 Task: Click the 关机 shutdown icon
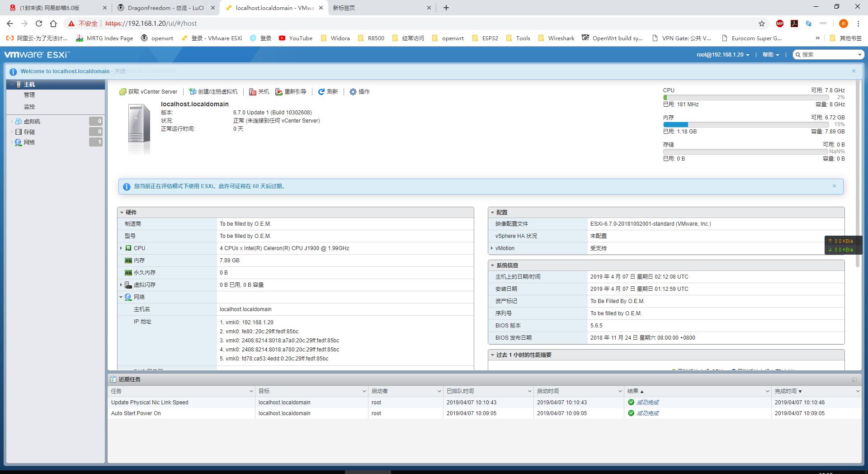253,92
